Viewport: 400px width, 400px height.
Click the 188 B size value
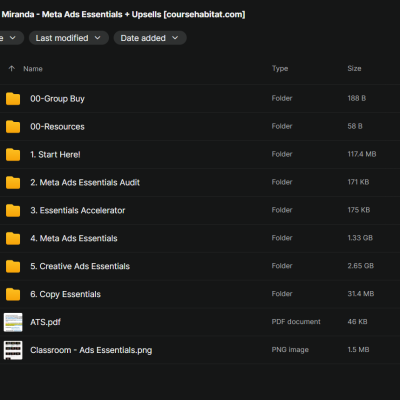point(357,98)
